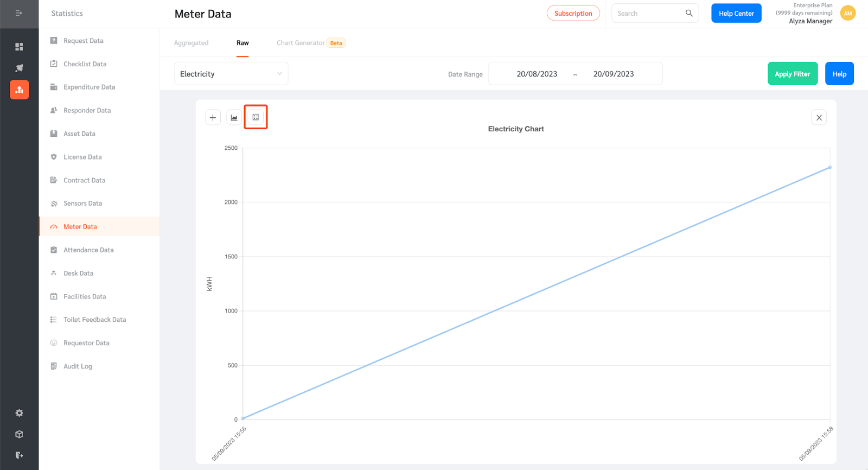Viewport: 868px width, 470px height.
Task: Open the dashboard grid icon
Action: (20, 47)
